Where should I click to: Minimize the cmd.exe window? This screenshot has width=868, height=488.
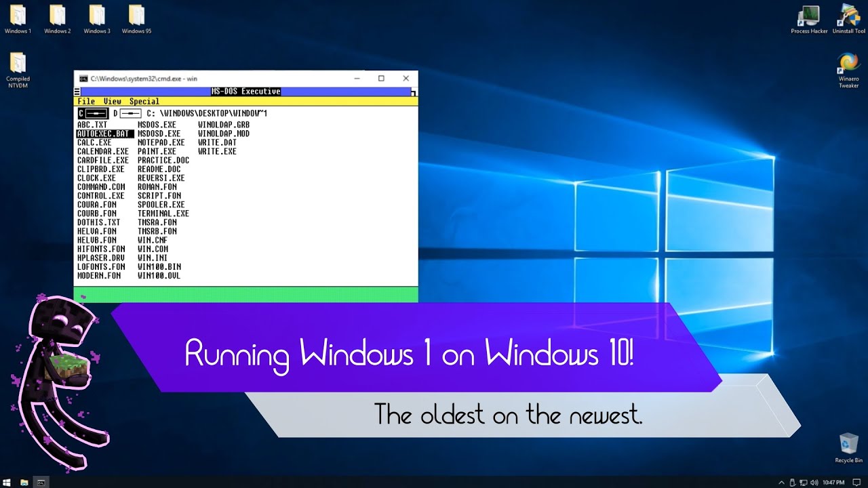(357, 79)
